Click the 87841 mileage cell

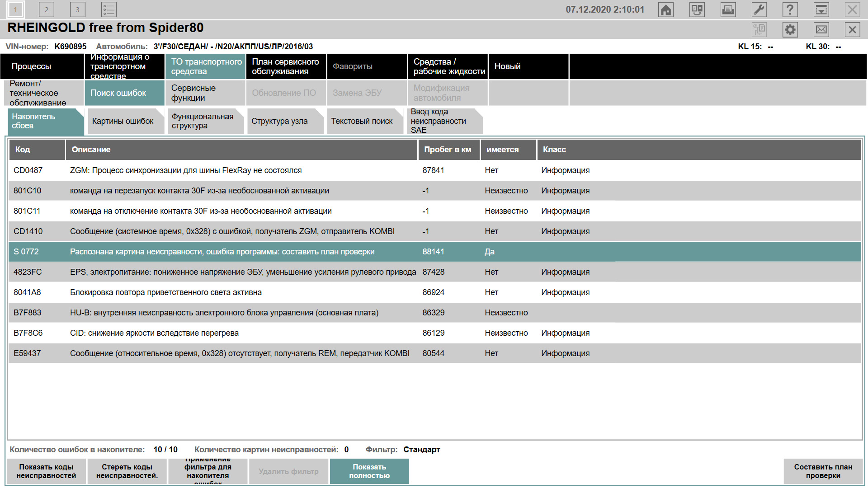[x=434, y=170]
